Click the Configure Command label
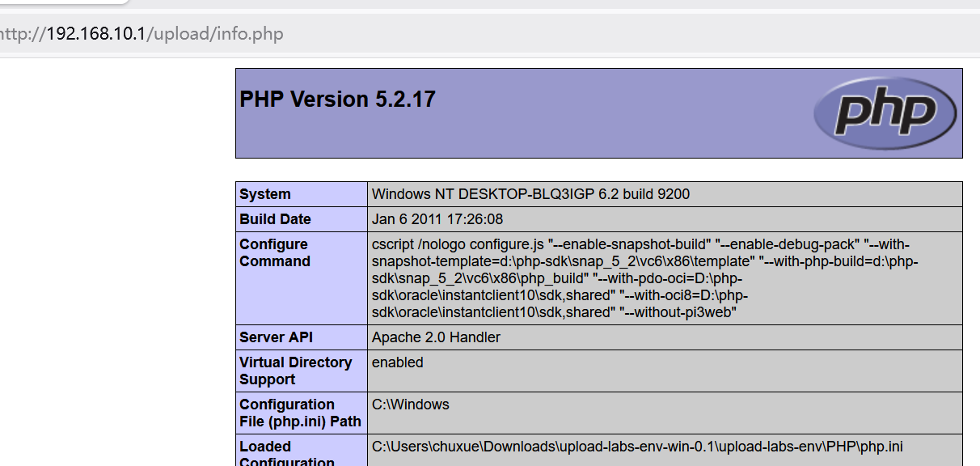This screenshot has height=466, width=980. click(275, 252)
